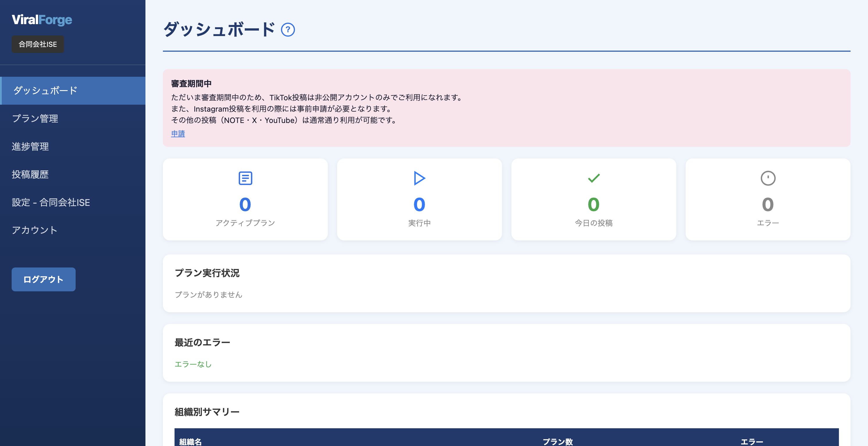Click the 組織名 table column header
868x446 pixels.
(190, 442)
